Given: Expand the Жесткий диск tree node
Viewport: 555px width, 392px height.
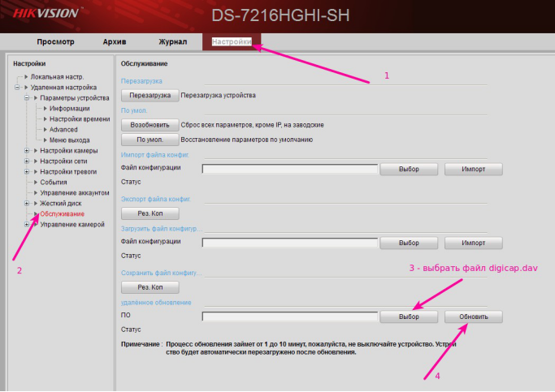Looking at the screenshot, I should pos(27,203).
